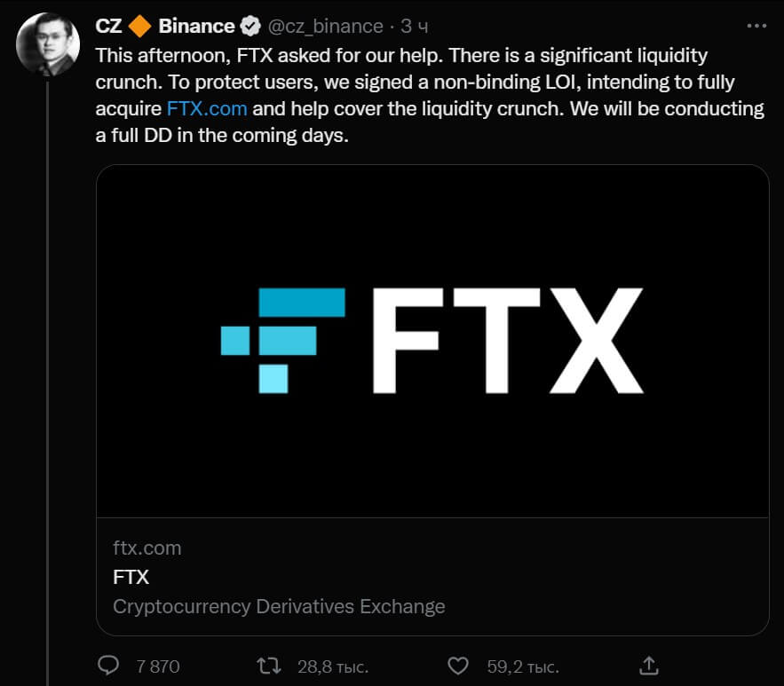The width and height of the screenshot is (784, 686).
Task: Click the verified checkmark badge
Action: point(249,27)
